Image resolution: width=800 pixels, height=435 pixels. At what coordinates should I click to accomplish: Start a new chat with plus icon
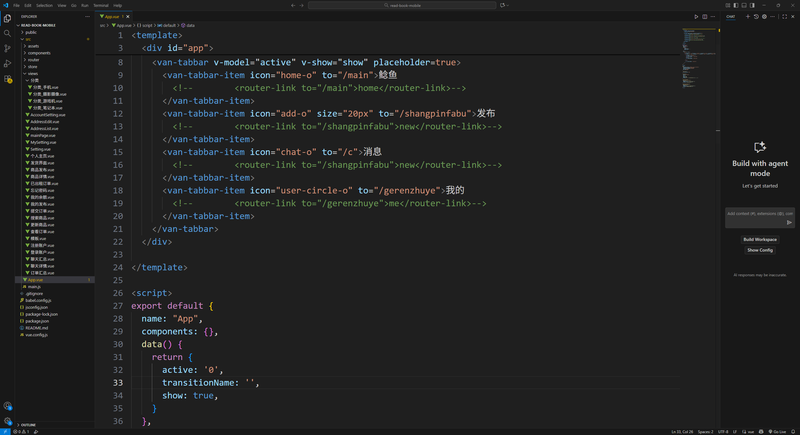point(747,16)
